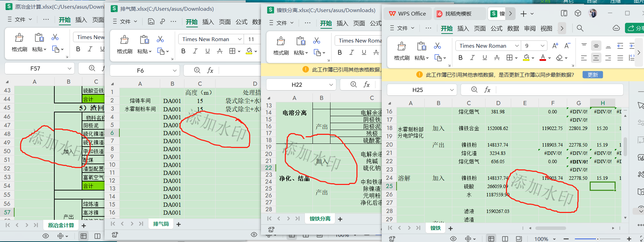This screenshot has height=242, width=644.
Task: Switch to 公式 tab in front window
Action: click(496, 28)
